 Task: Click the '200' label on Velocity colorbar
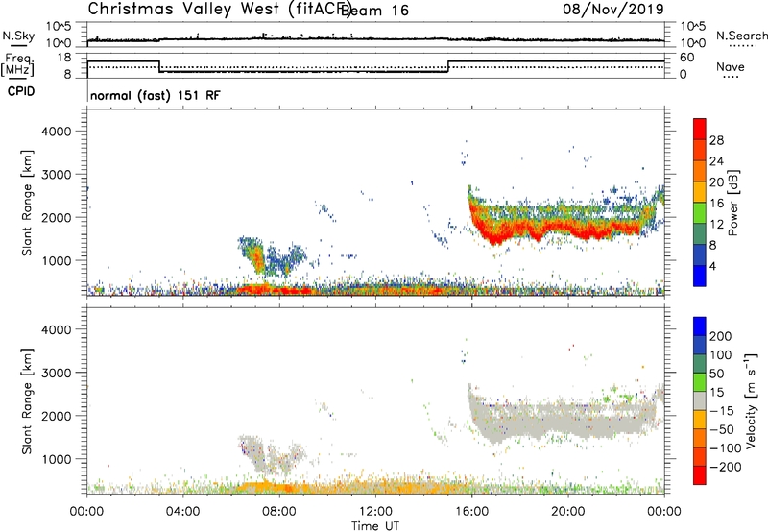click(721, 336)
